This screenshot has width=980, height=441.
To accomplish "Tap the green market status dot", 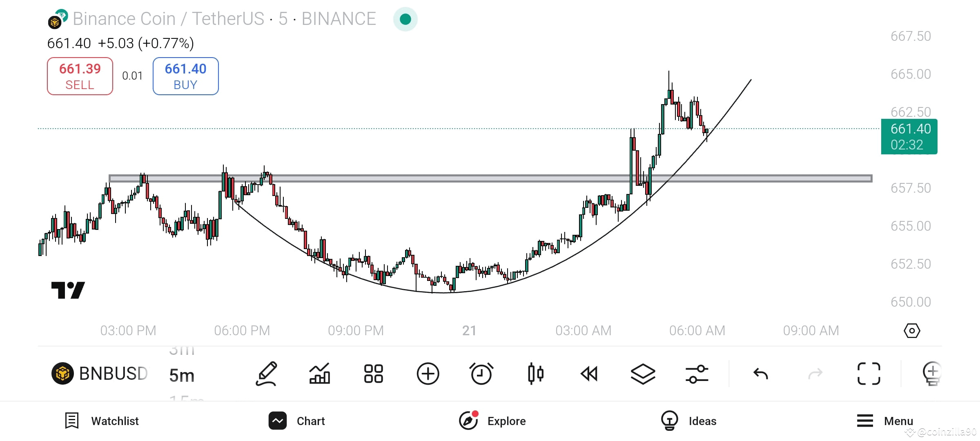I will [x=405, y=19].
